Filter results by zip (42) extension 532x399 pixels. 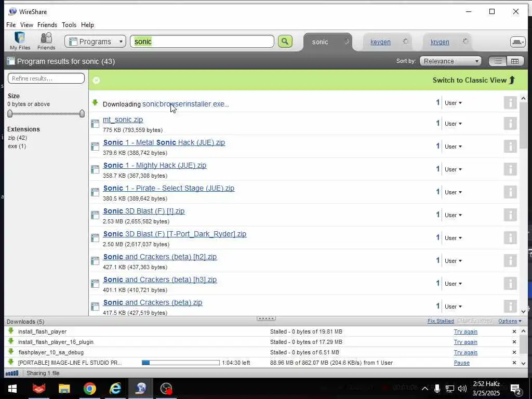click(x=17, y=138)
